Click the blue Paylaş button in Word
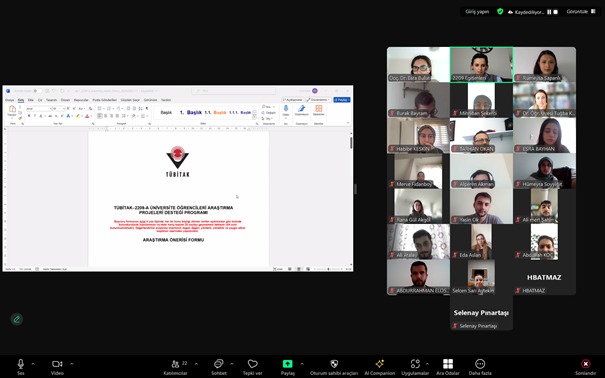The height and width of the screenshot is (378, 605). point(342,100)
